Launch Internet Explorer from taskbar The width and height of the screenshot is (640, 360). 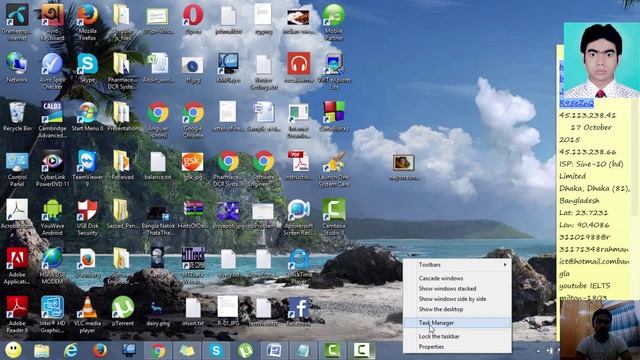pos(71,350)
